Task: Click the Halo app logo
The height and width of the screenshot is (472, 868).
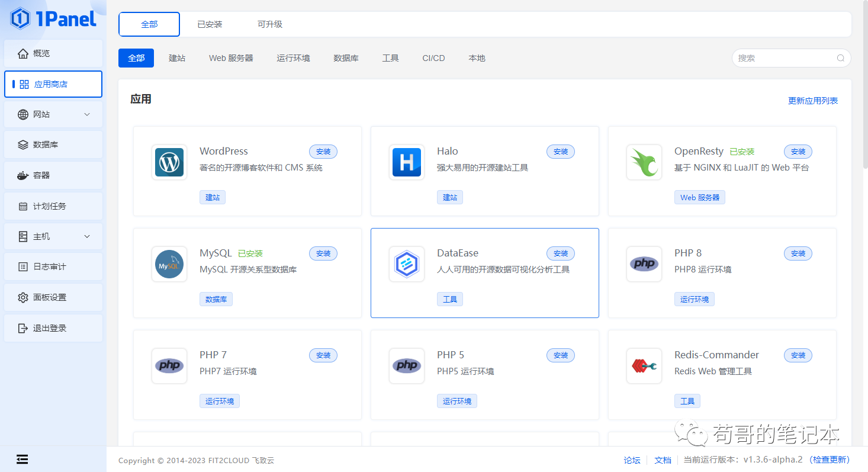Action: point(407,162)
